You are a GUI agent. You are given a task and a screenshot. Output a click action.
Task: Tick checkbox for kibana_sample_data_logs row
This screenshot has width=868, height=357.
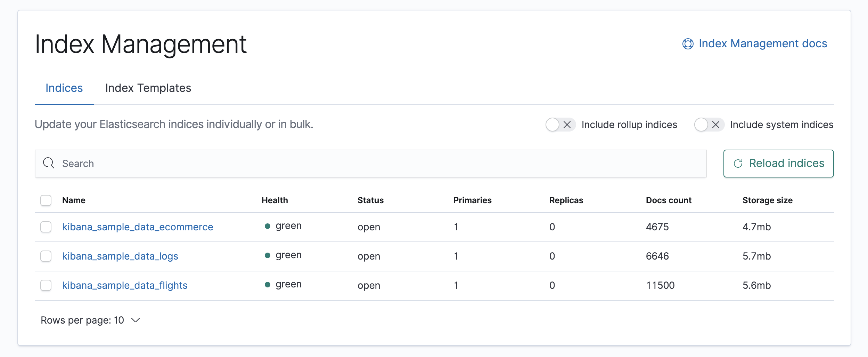(46, 256)
